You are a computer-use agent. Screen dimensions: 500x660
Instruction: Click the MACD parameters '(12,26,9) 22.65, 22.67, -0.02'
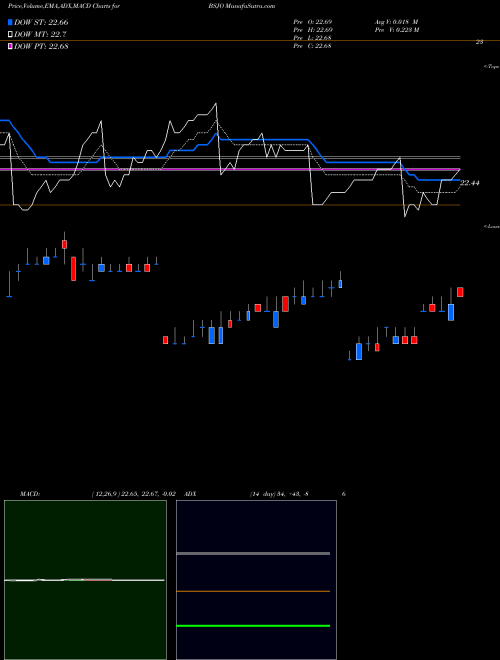click(133, 494)
